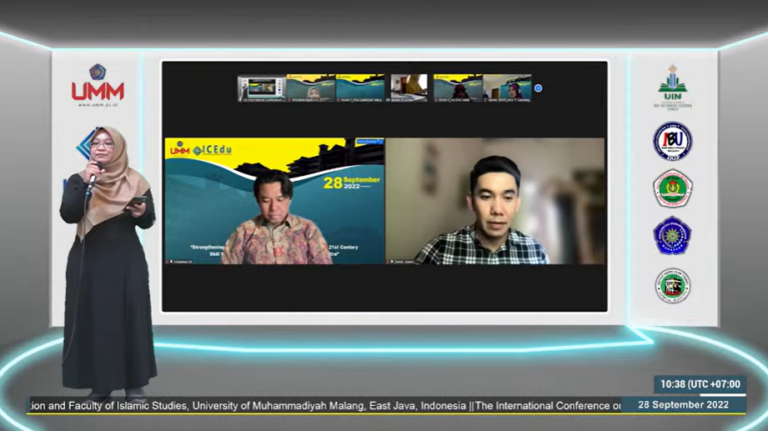Select the thumbnail with the dark silhouetted participant
This screenshot has width=768, height=431.
pyautogui.click(x=458, y=88)
